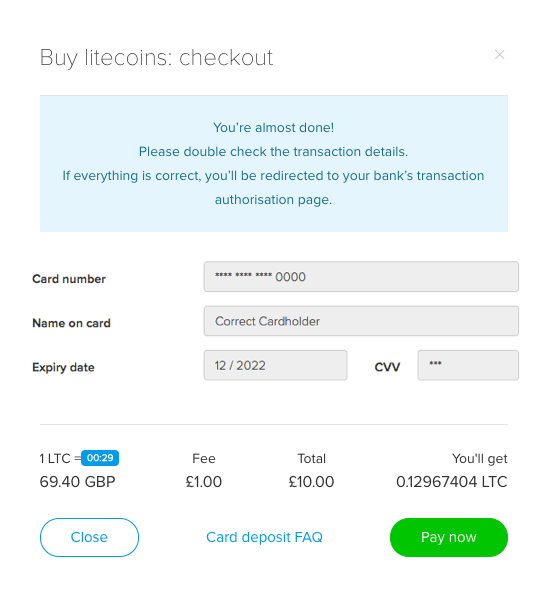The width and height of the screenshot is (549, 601).
Task: Click the 'Buy litecoins: checkout' heading
Action: pyautogui.click(x=156, y=58)
